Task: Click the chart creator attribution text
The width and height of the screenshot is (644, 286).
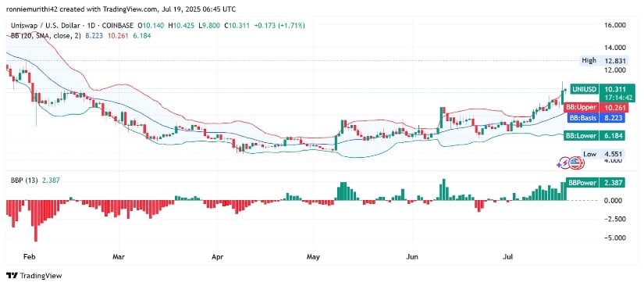Action: (x=121, y=9)
